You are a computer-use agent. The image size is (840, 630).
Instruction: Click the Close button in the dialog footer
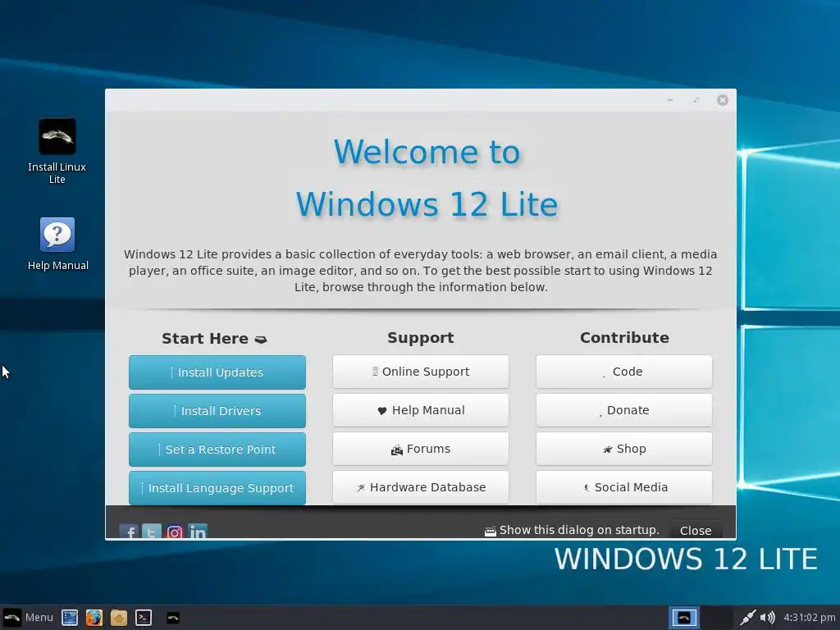point(696,531)
